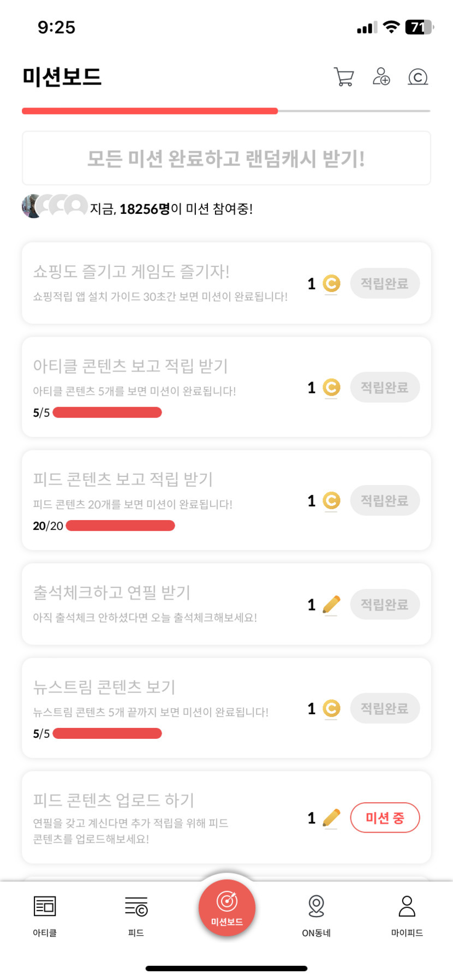Click the top red mission progress bar

(x=150, y=111)
